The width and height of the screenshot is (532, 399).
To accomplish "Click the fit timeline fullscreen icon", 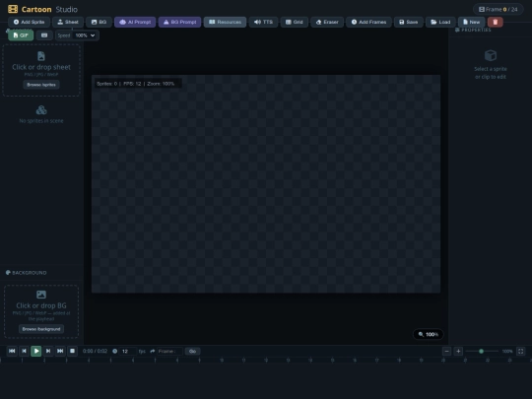I will point(520,351).
